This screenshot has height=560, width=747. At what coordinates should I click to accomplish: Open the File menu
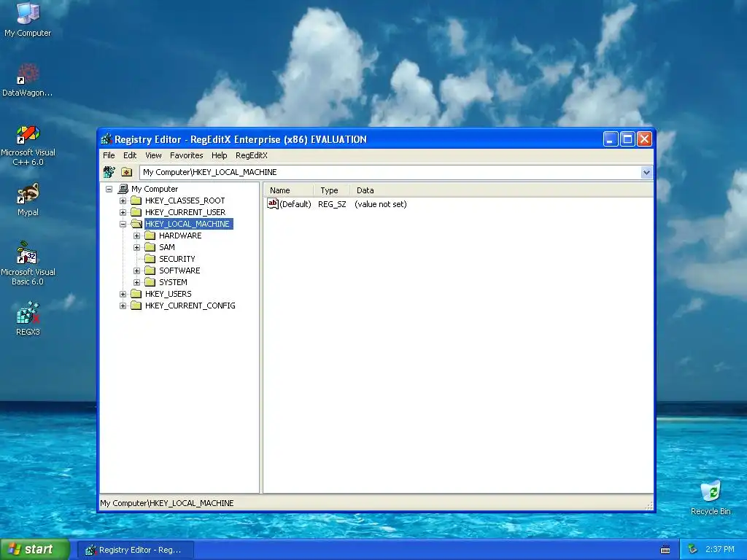coord(109,155)
